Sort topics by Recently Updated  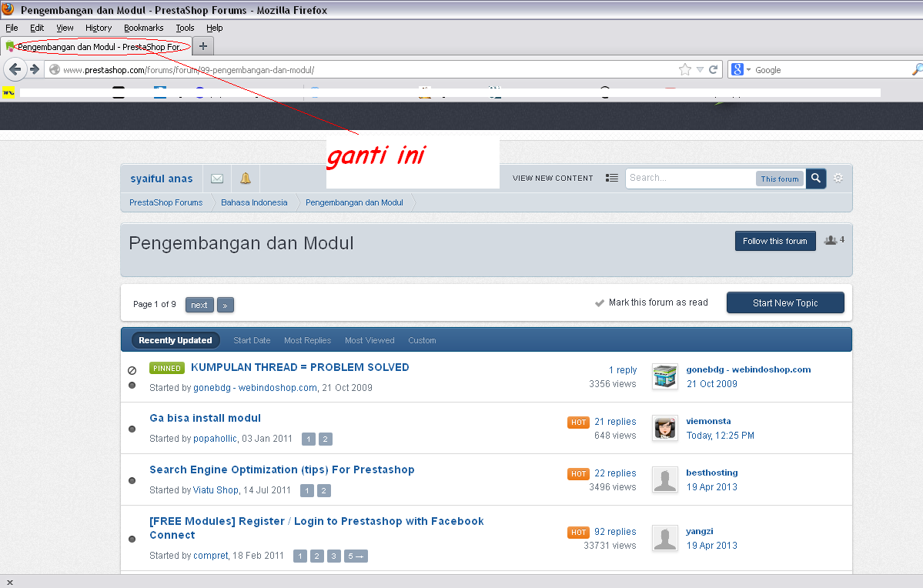click(175, 340)
